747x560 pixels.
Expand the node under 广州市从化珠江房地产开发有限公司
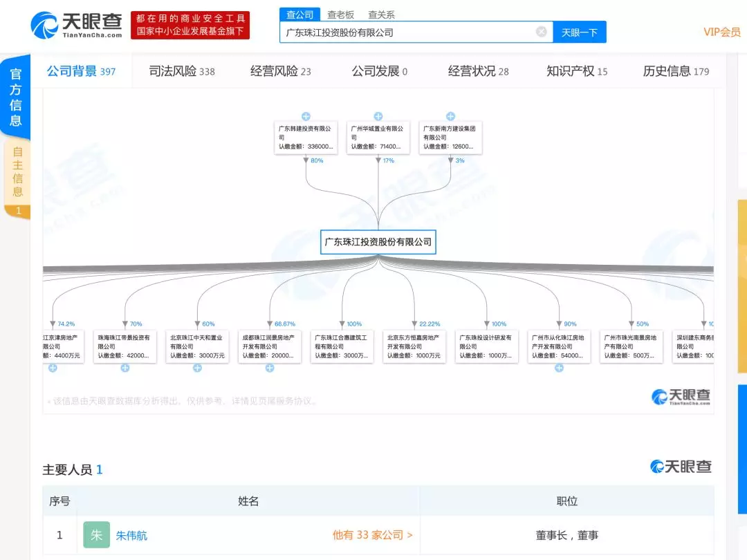pyautogui.click(x=559, y=368)
